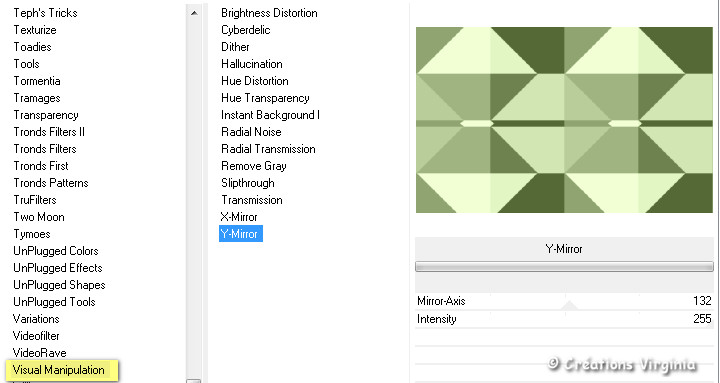This screenshot has width=720, height=383.
Task: Select Teph's Tricks filter category
Action: click(45, 13)
